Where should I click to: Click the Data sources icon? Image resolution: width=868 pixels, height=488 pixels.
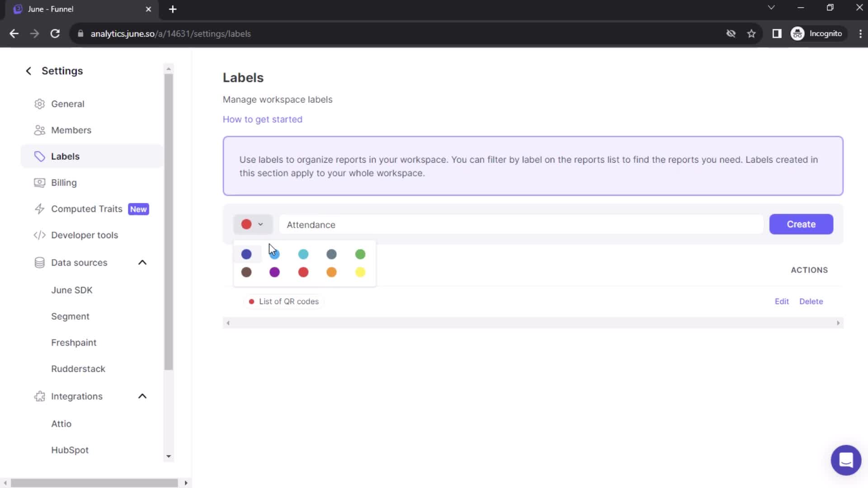39,262
